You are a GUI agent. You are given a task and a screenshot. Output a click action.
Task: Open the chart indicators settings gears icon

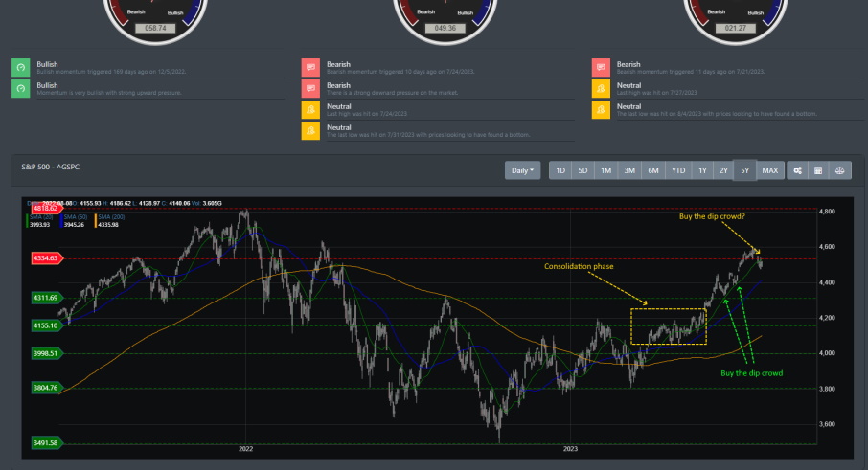(797, 170)
